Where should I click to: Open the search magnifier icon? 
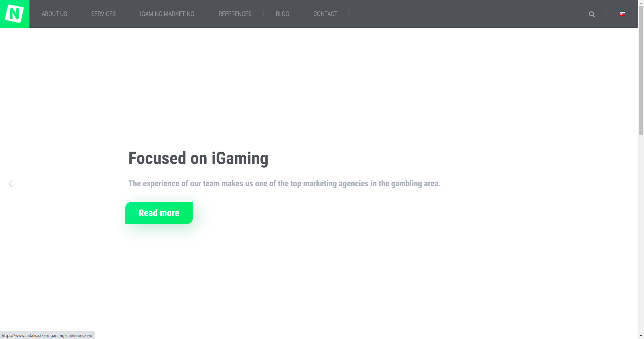tap(592, 14)
